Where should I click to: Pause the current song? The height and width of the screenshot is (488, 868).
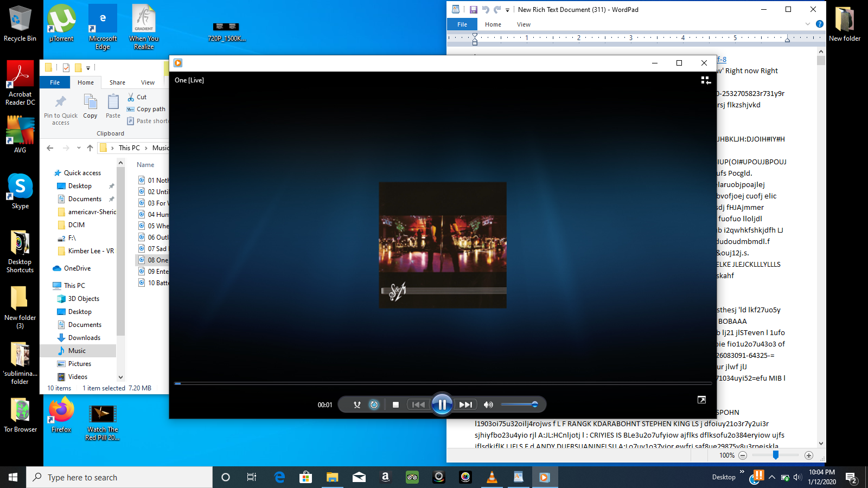pos(442,404)
